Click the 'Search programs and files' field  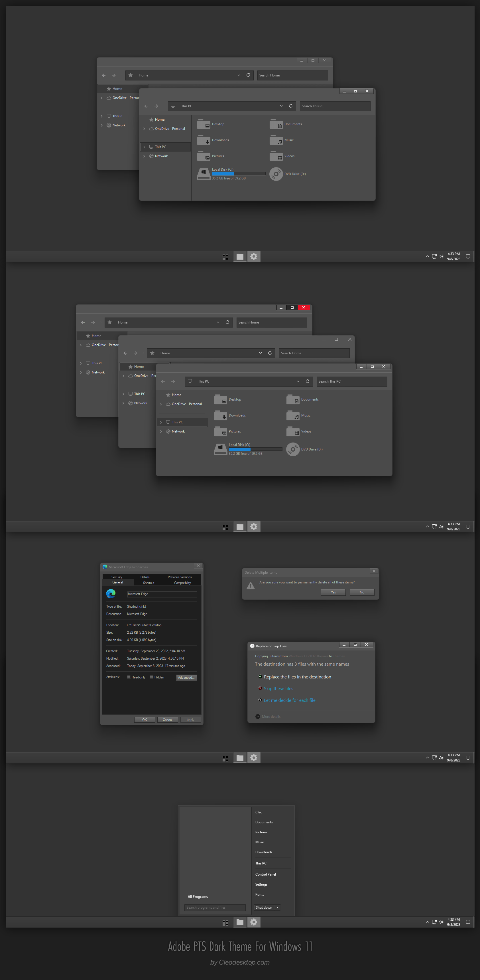[x=215, y=907]
